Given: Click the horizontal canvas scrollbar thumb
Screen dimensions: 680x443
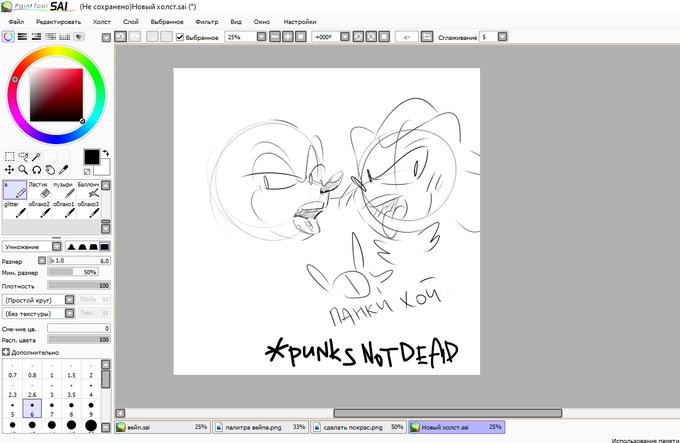Looking at the screenshot, I should [x=448, y=413].
